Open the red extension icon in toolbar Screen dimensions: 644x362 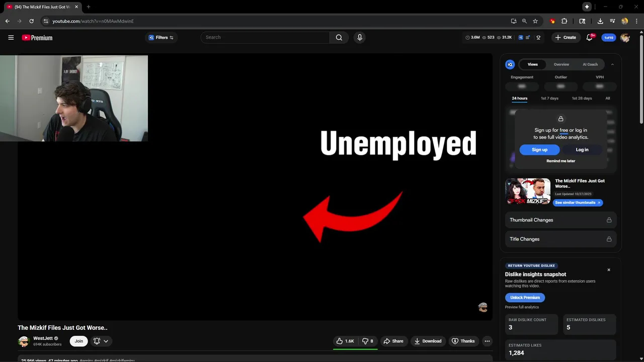pos(552,21)
